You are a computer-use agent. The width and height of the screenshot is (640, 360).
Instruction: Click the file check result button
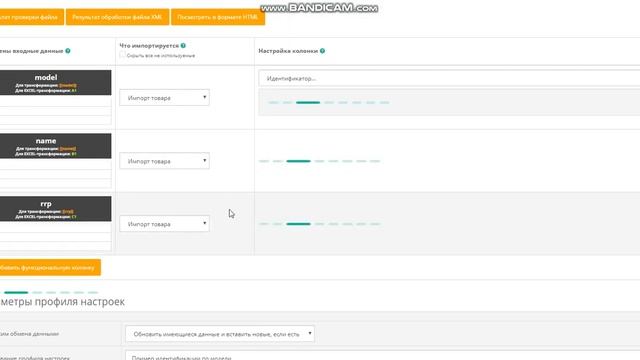coord(31,17)
